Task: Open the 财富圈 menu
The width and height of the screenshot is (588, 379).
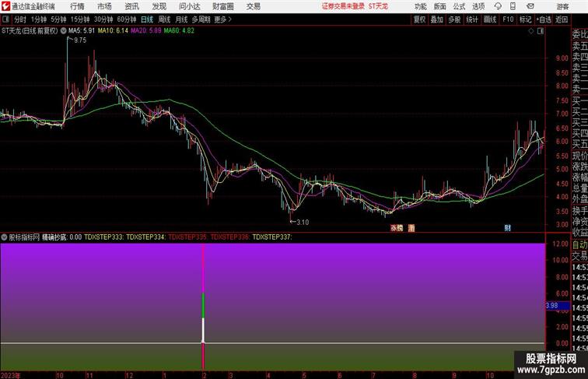Action: [x=222, y=6]
